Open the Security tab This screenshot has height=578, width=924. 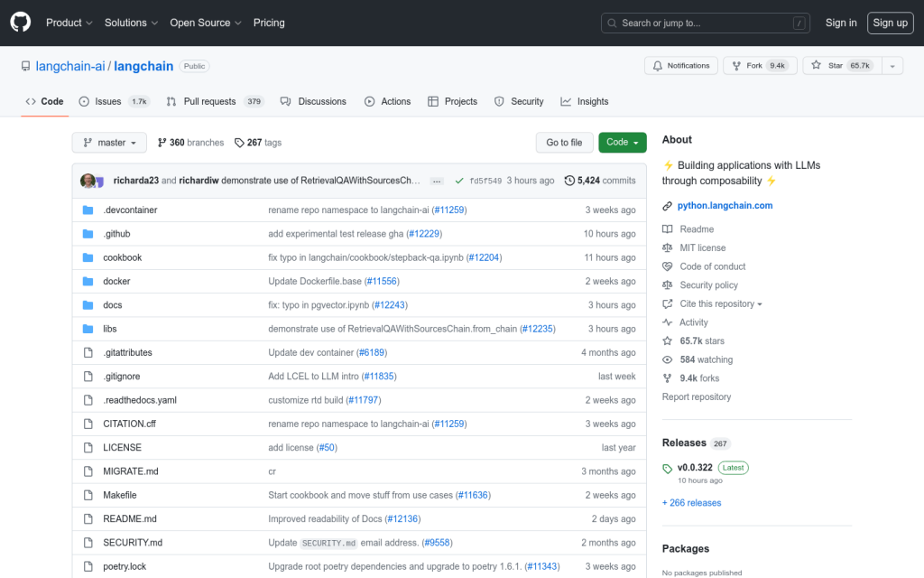click(519, 101)
